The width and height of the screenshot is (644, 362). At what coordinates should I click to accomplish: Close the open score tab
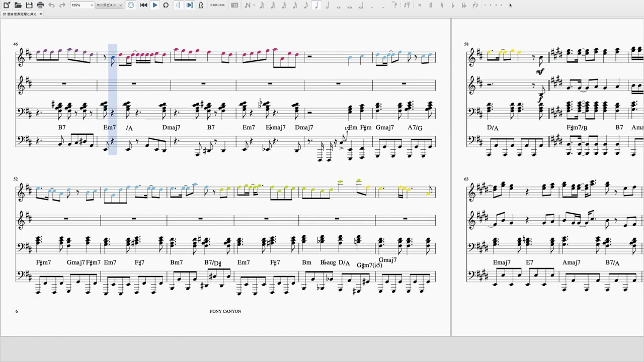41,14
